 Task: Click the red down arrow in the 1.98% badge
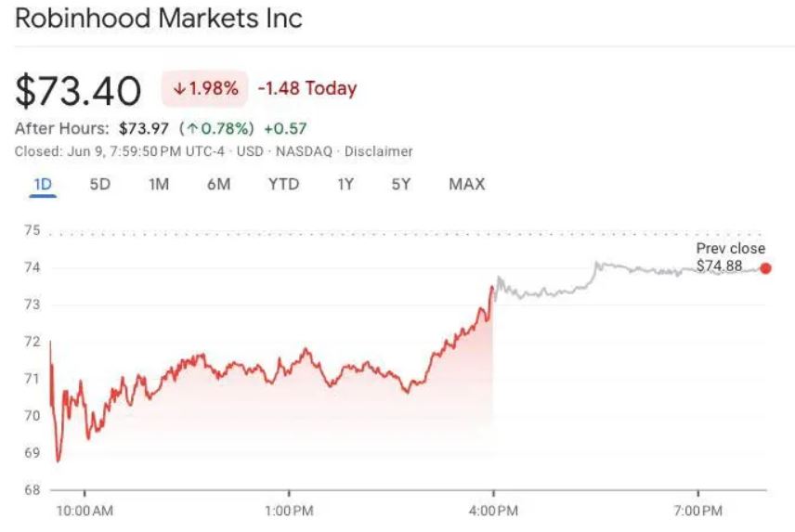(x=178, y=89)
